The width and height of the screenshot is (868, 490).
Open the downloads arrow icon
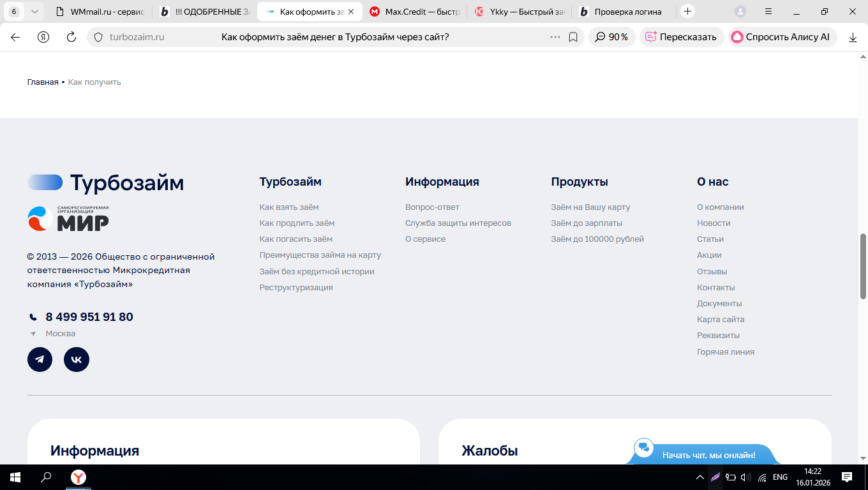853,37
